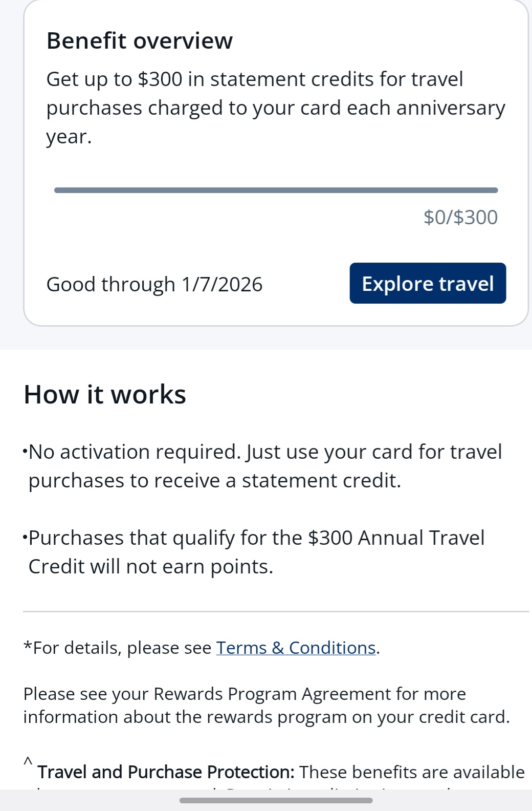Click the travel credit progress bar
Viewport: 532px width, 811px height.
(276, 190)
